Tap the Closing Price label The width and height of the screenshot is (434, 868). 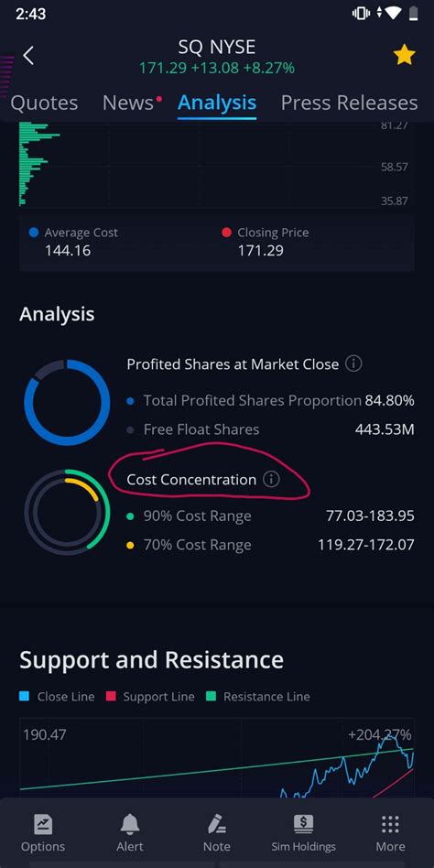pos(273,233)
